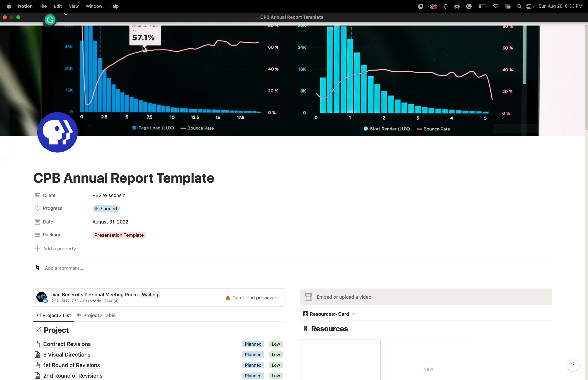Screen dimensions: 588x380
Task: Click the Grammarly floating icon
Action: [x=50, y=20]
